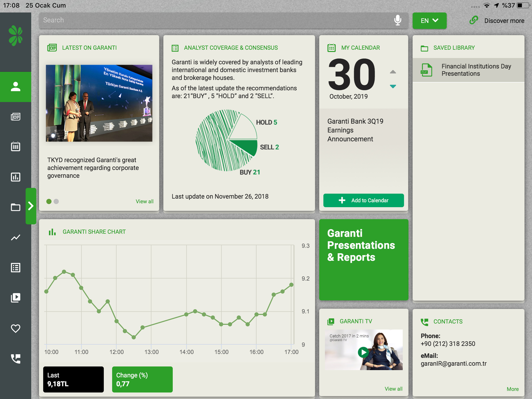The height and width of the screenshot is (399, 532).
Task: Click View all in Latest on Garanti
Action: [x=144, y=202]
